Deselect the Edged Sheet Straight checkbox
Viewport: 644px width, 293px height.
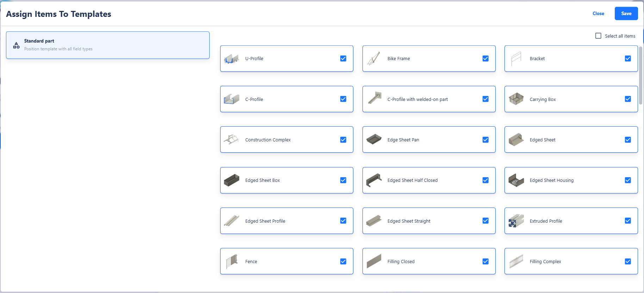(x=485, y=221)
